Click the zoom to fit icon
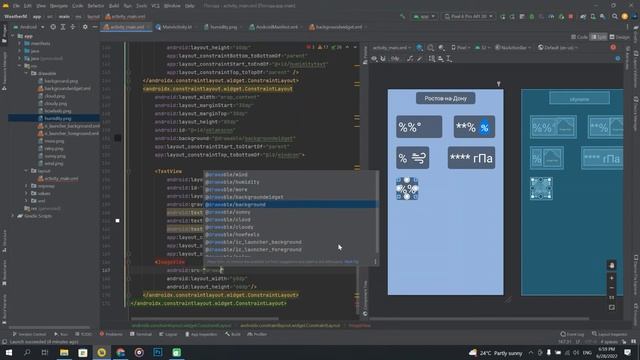 click(611, 308)
